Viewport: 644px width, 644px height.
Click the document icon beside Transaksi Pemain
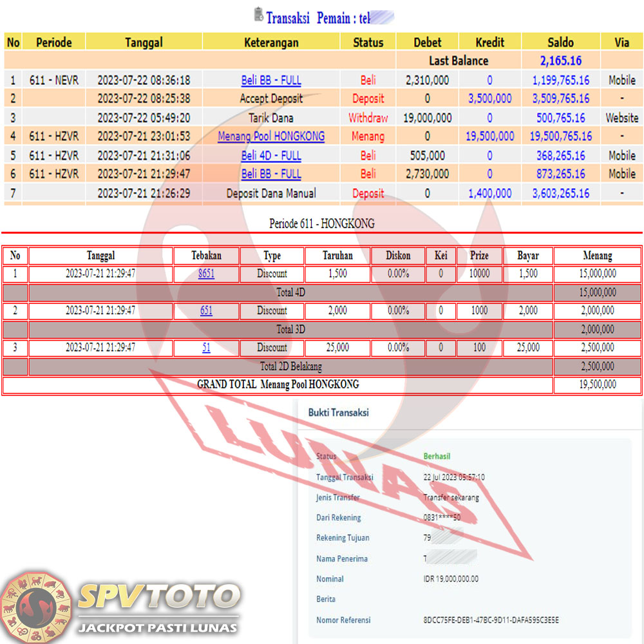pos(259,15)
